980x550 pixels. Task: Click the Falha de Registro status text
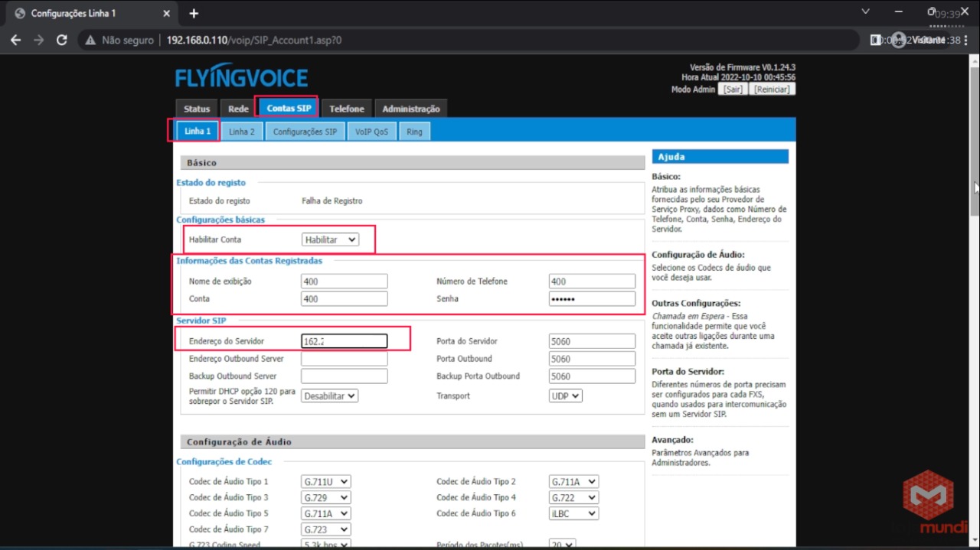(x=332, y=201)
